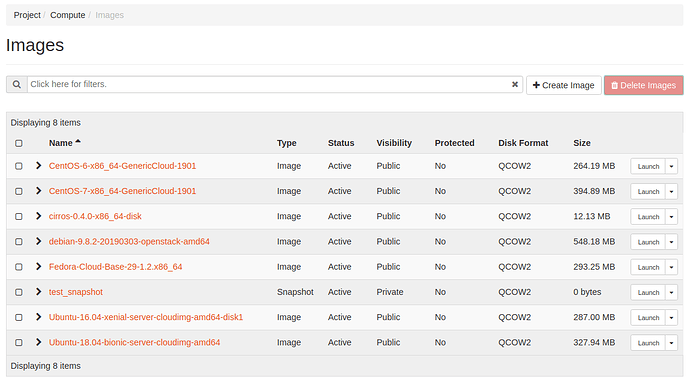Image resolution: width=690 pixels, height=378 pixels.
Task: Launch the CentOS-7 image
Action: point(648,191)
